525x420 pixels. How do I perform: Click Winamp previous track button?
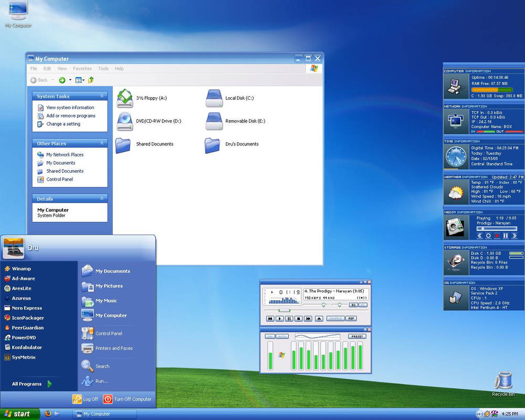270,319
